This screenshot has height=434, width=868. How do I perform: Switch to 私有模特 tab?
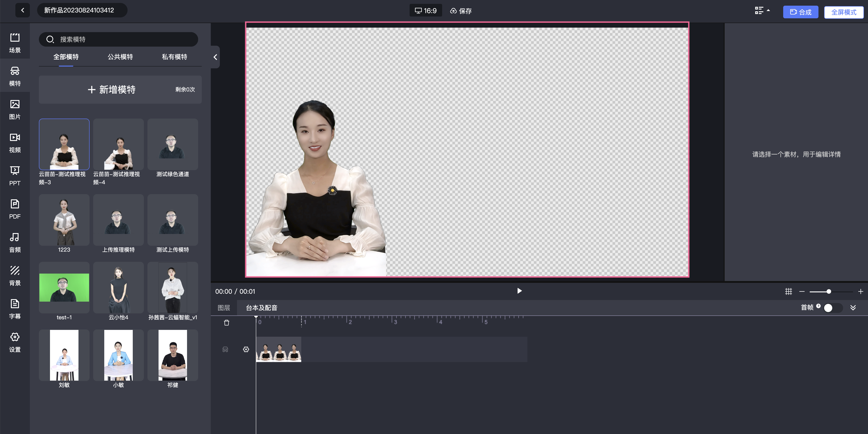click(175, 57)
